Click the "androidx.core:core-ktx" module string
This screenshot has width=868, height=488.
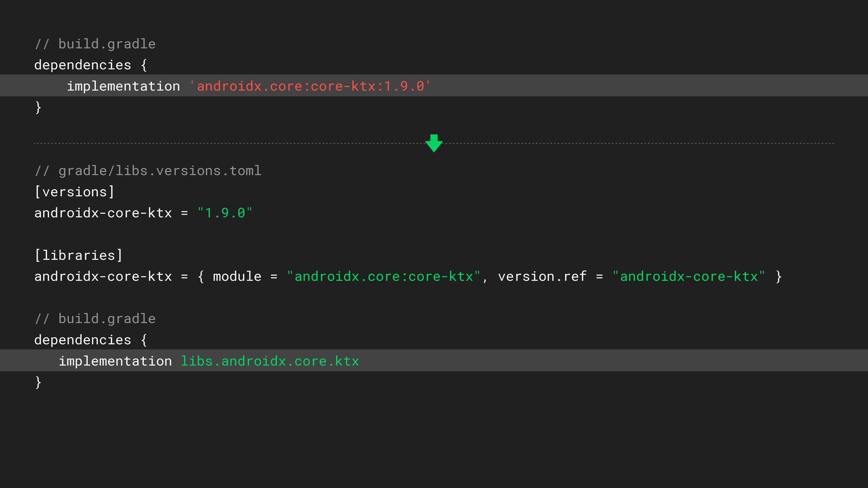pyautogui.click(x=383, y=277)
